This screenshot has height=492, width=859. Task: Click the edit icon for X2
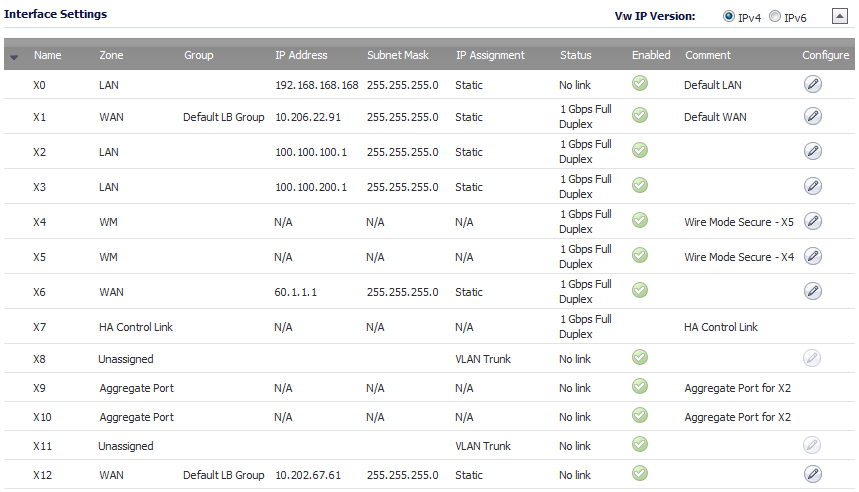pyautogui.click(x=812, y=151)
